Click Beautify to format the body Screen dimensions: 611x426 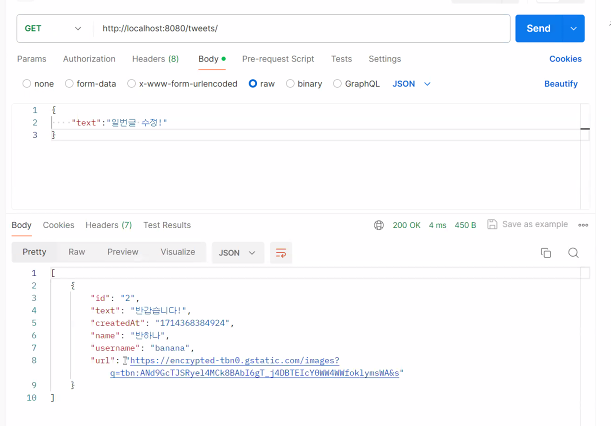point(561,84)
